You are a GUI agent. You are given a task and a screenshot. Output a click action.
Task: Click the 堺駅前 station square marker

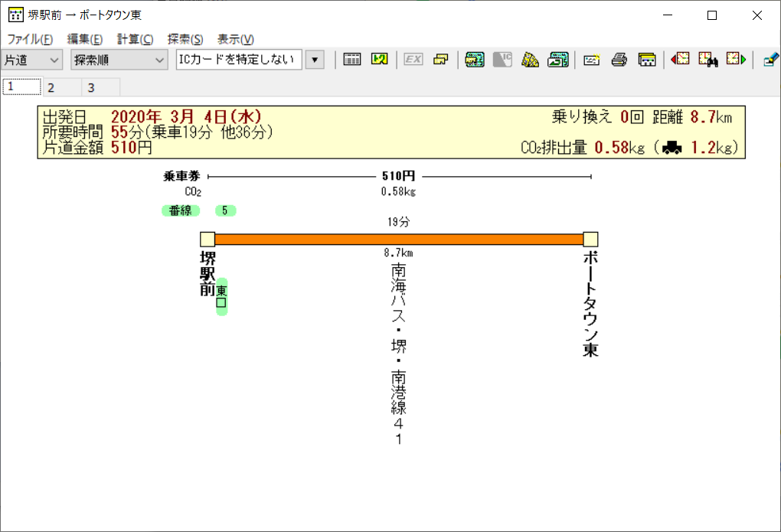208,240
